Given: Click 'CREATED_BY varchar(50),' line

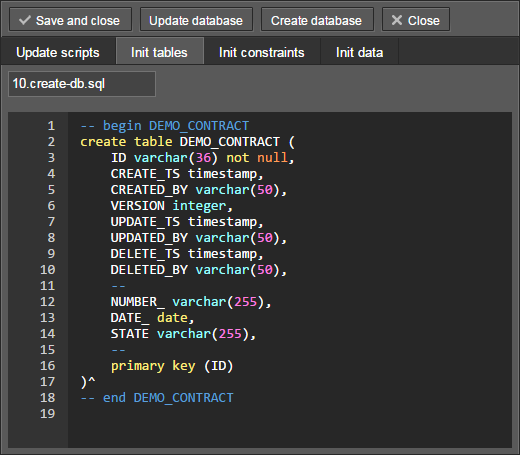Looking at the screenshot, I should pyautogui.click(x=199, y=190).
